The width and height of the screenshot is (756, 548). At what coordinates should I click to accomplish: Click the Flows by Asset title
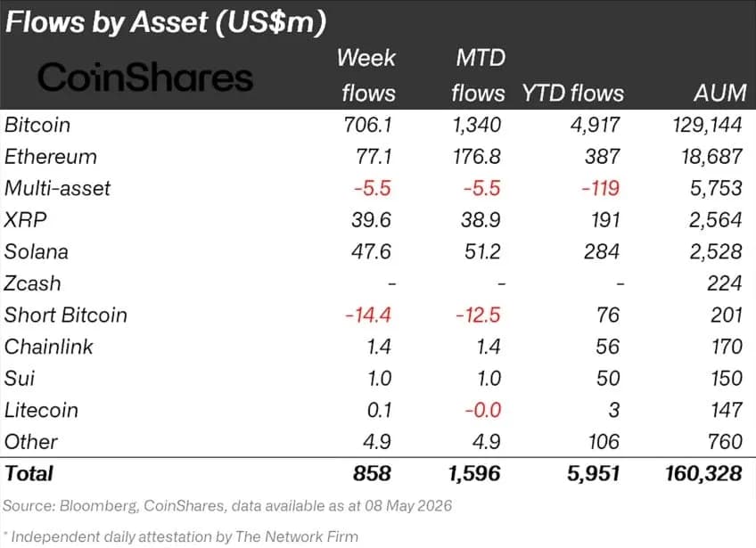coord(166,22)
